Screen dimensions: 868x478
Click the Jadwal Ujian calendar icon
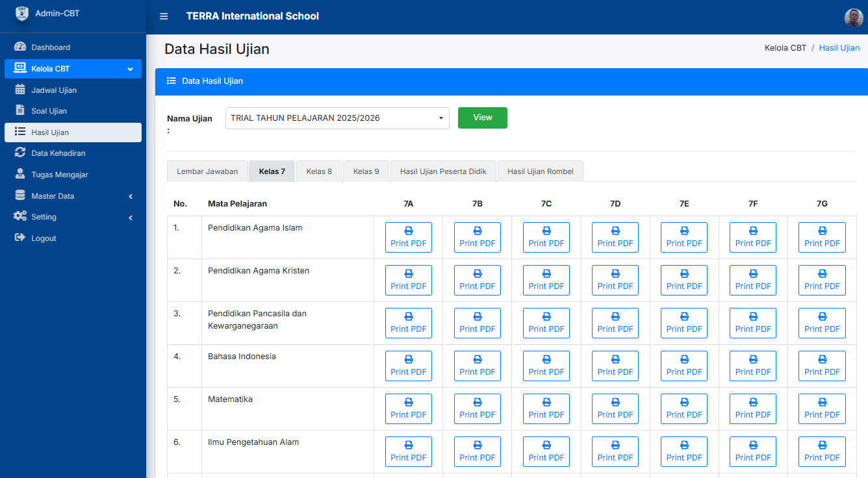tap(20, 90)
